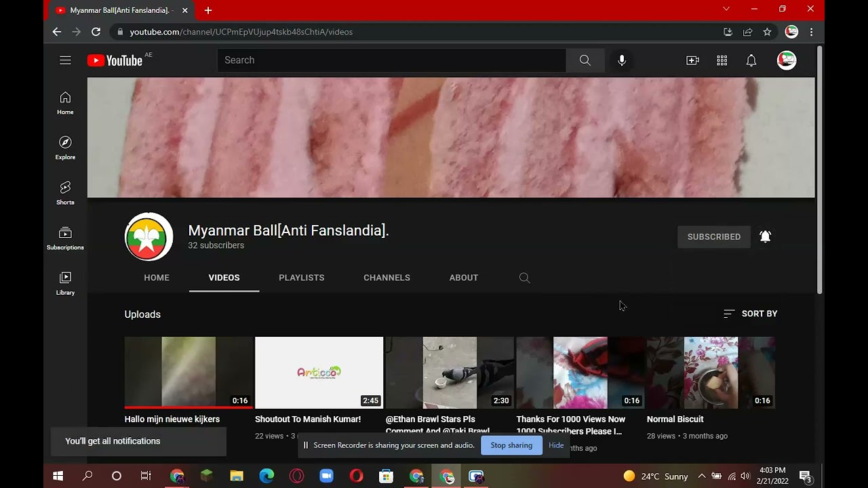Open Task View on taskbar
This screenshot has width=868, height=488.
146,476
